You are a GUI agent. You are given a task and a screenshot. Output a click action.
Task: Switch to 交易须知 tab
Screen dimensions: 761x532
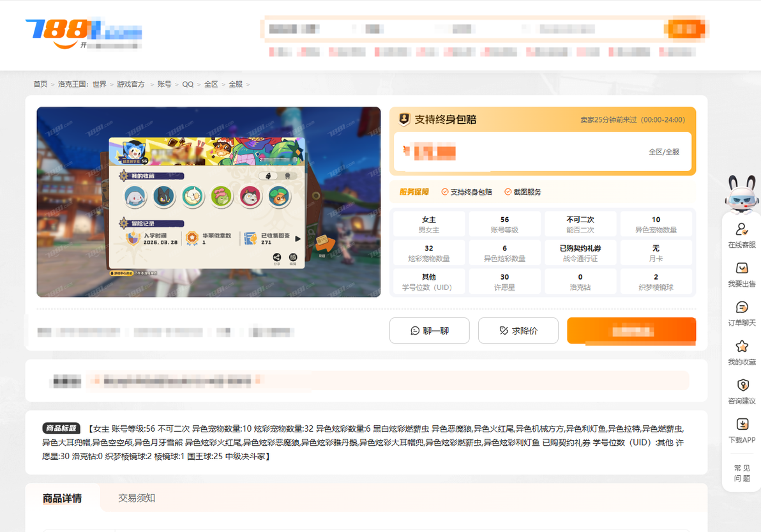click(x=137, y=498)
